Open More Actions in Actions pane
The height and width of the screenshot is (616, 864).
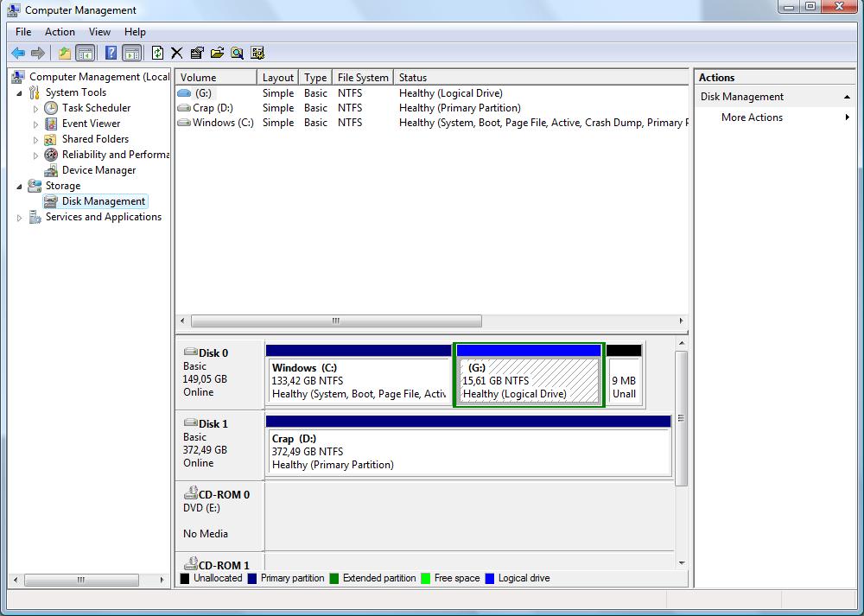click(752, 117)
